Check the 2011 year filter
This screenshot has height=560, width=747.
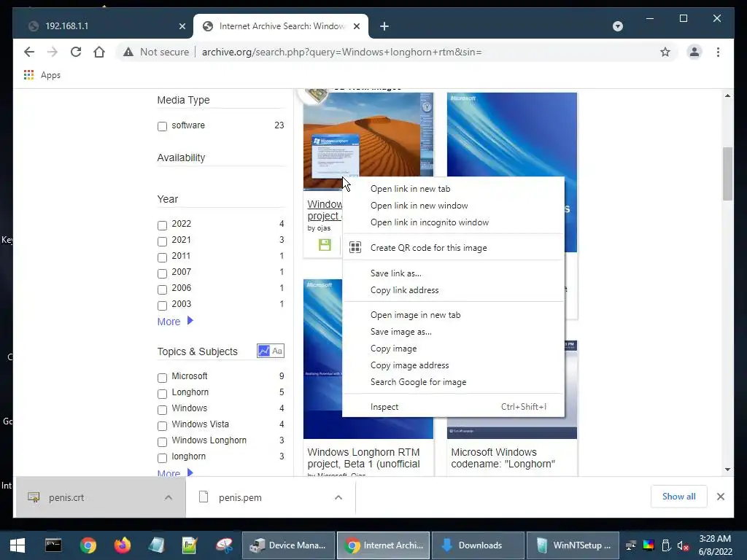[162, 257]
